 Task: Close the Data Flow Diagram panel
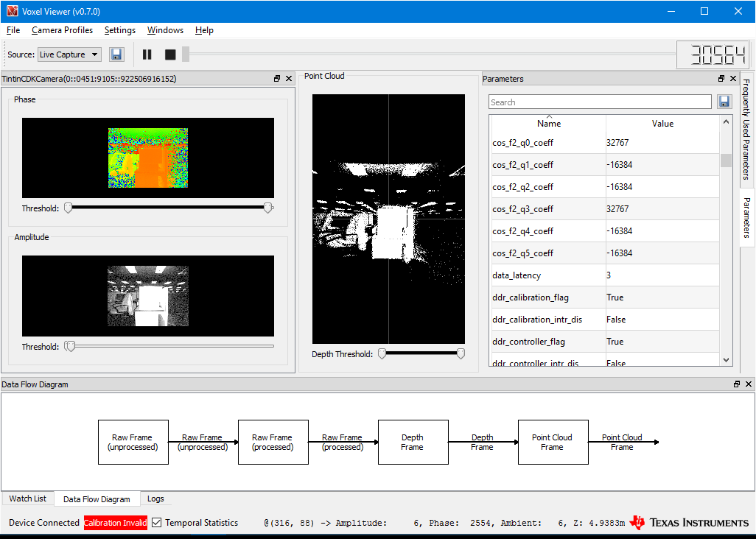click(x=749, y=384)
